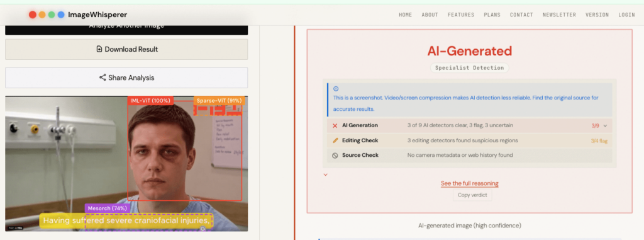Viewport: 644px width, 240px height.
Task: Select the Sparse-ViT (91%) detection label
Action: (x=219, y=101)
